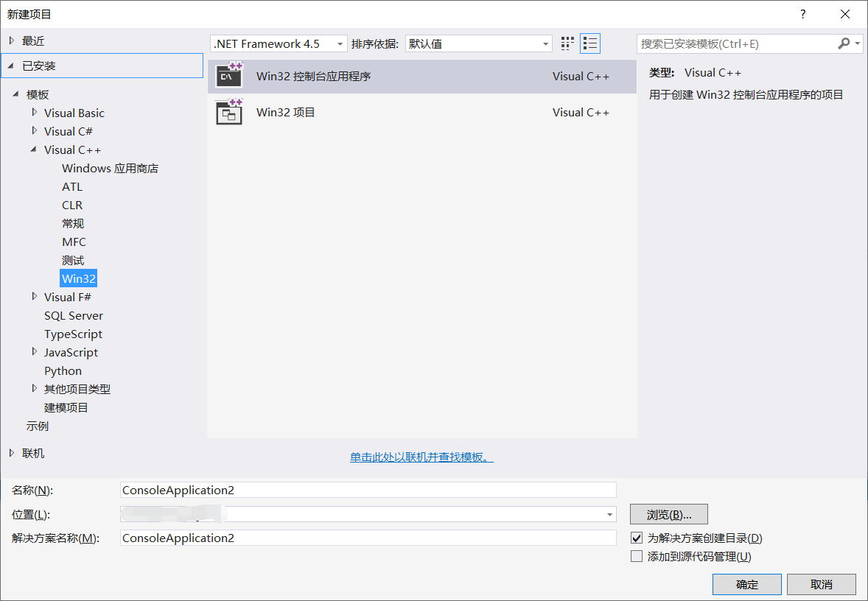Toggle 为解决方案创建目录 checkbox

pyautogui.click(x=637, y=538)
